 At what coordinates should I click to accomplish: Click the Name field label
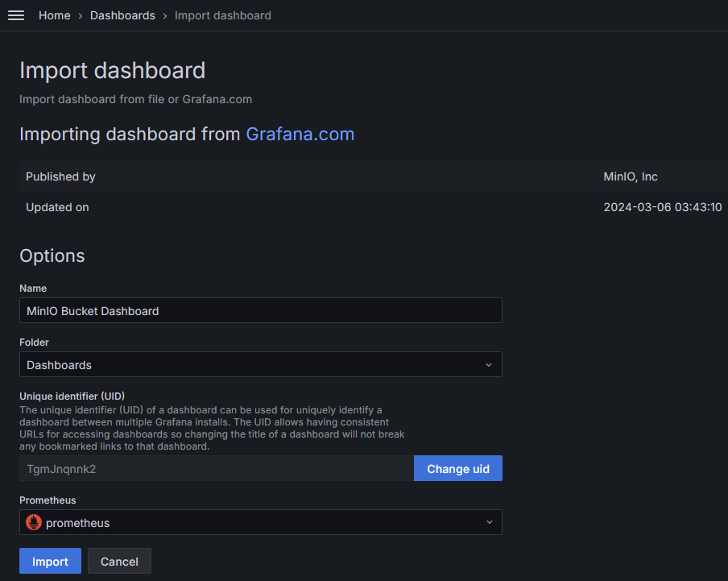33,288
